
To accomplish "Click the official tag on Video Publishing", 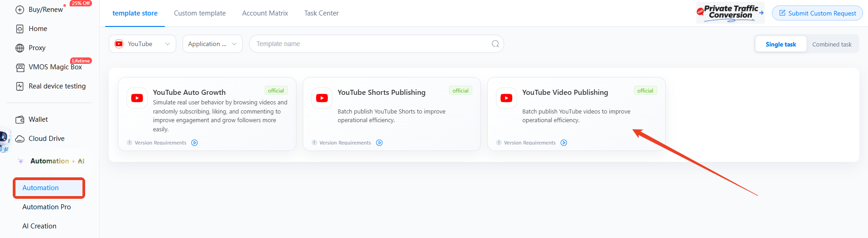I will (645, 91).
